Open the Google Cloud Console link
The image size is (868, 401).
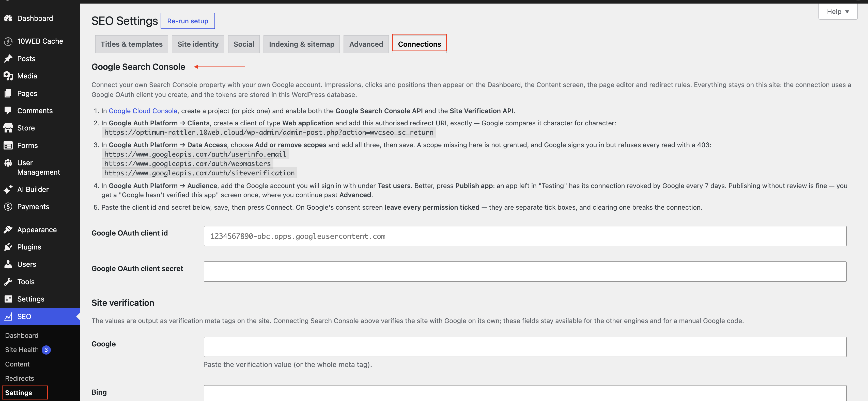(143, 111)
